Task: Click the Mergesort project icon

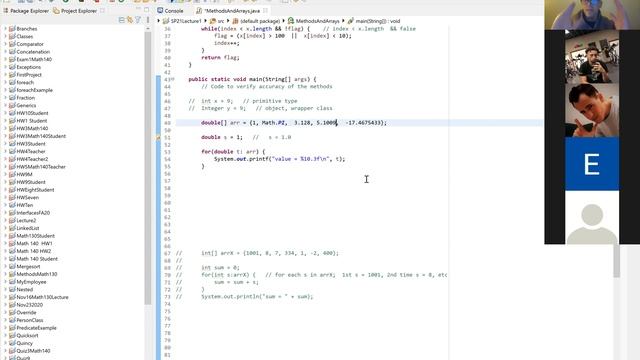Action: (x=12, y=266)
